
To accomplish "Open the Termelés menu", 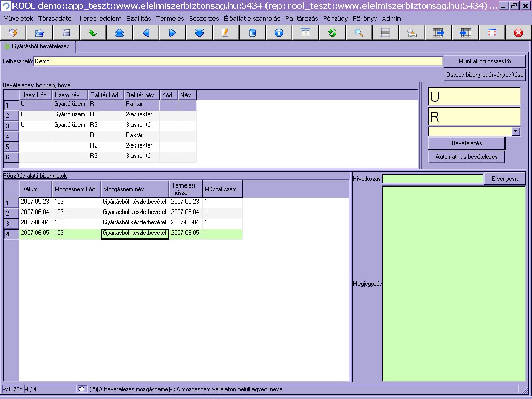I will [170, 18].
